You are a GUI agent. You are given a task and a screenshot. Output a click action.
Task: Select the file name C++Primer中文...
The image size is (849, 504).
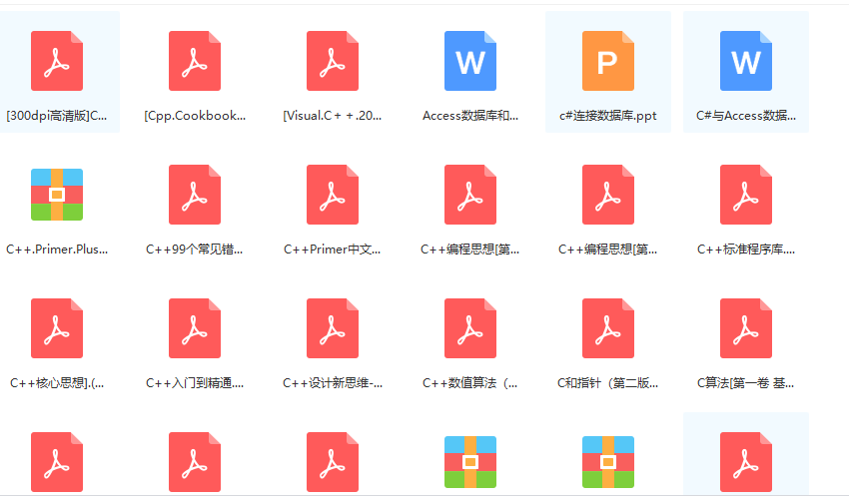click(x=333, y=250)
